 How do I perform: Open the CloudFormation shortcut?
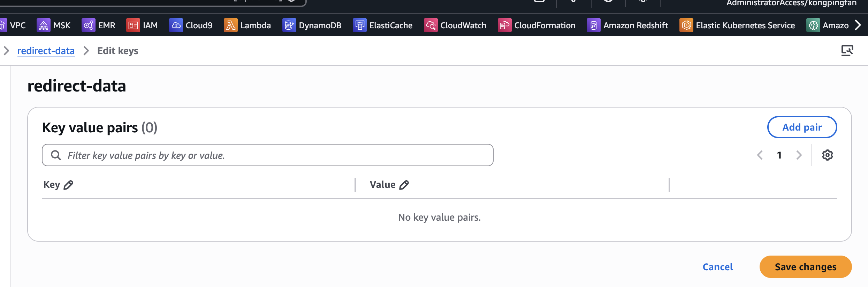tap(504, 25)
